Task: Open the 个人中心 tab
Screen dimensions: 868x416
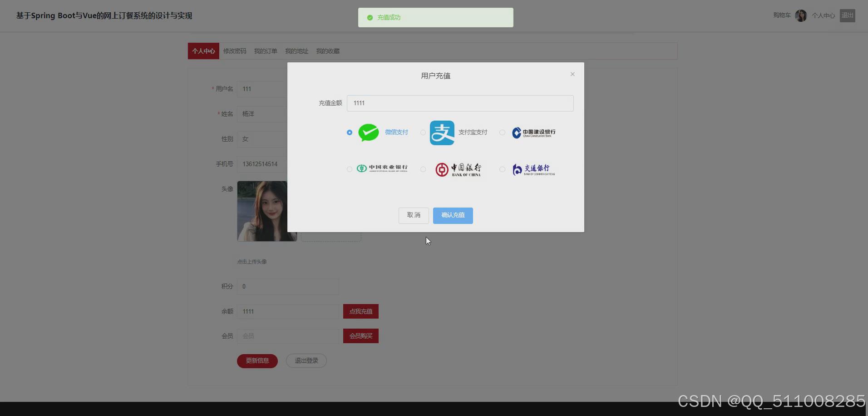Action: (203, 51)
